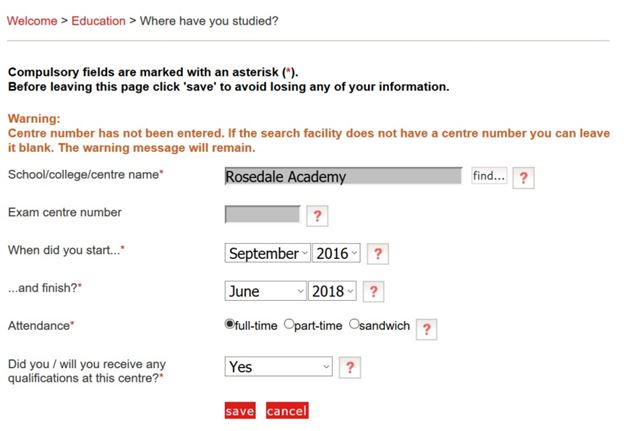Click help icon beside school name field
Image resolution: width=640 pixels, height=431 pixels.
point(523,178)
